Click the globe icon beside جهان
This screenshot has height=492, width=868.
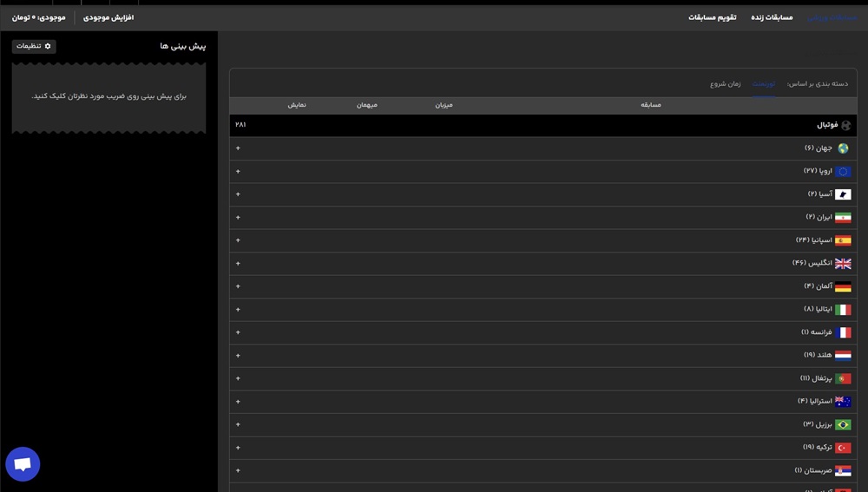coord(843,148)
